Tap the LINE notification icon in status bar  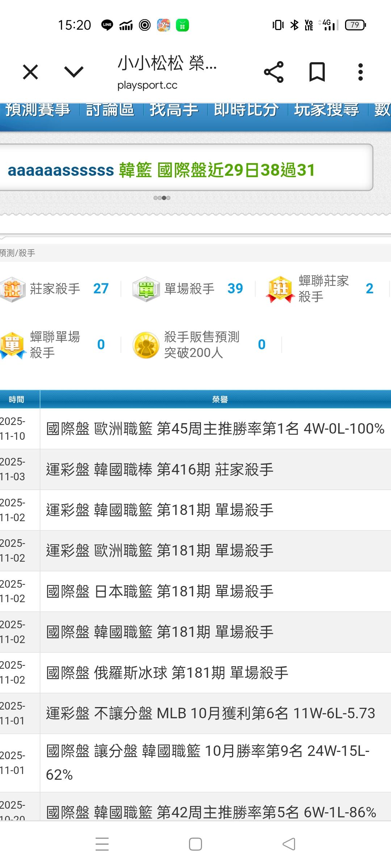pos(107,25)
